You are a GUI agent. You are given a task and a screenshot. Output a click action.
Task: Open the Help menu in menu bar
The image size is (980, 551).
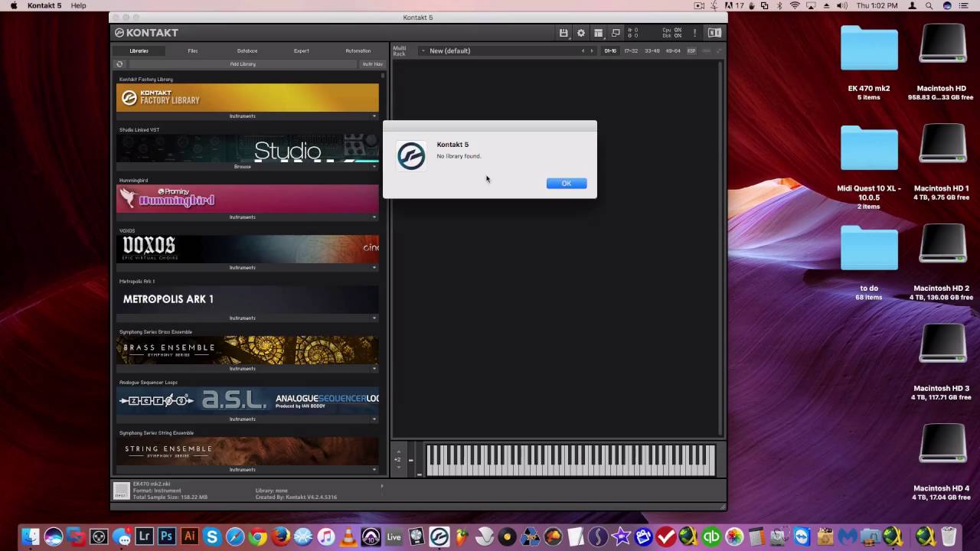[x=78, y=5]
